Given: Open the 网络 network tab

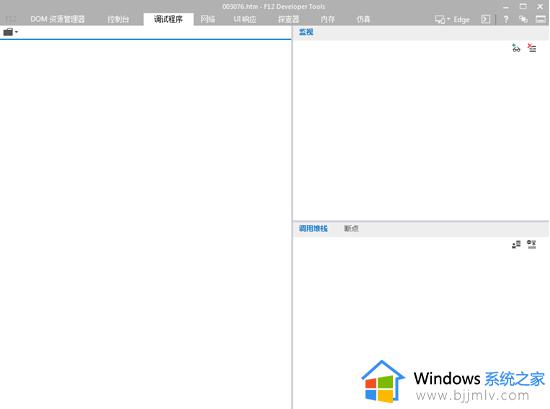Looking at the screenshot, I should tap(208, 19).
